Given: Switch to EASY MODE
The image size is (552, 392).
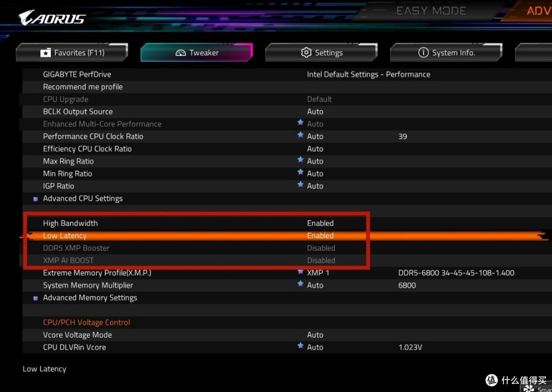Looking at the screenshot, I should coord(431,11).
